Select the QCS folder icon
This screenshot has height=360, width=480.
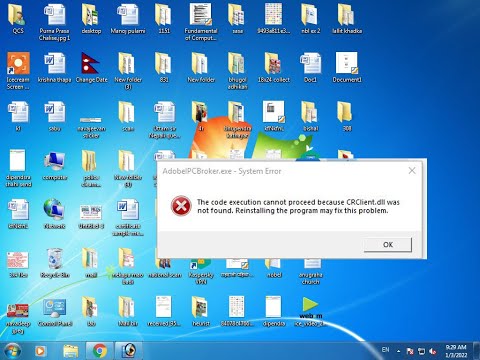(18, 18)
